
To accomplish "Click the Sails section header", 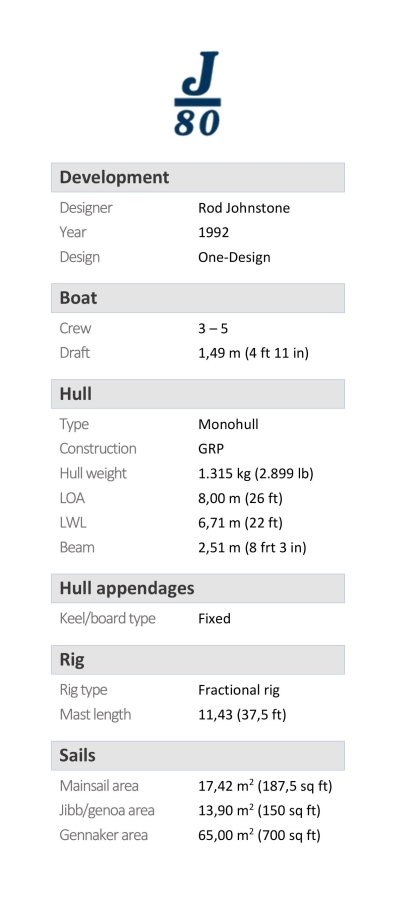I will point(198,756).
